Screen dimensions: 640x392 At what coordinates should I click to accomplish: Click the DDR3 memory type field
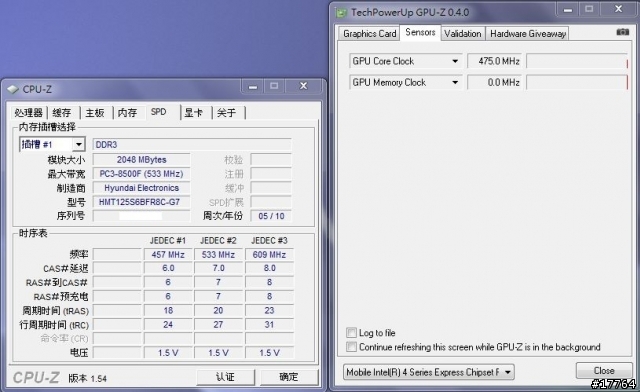192,145
